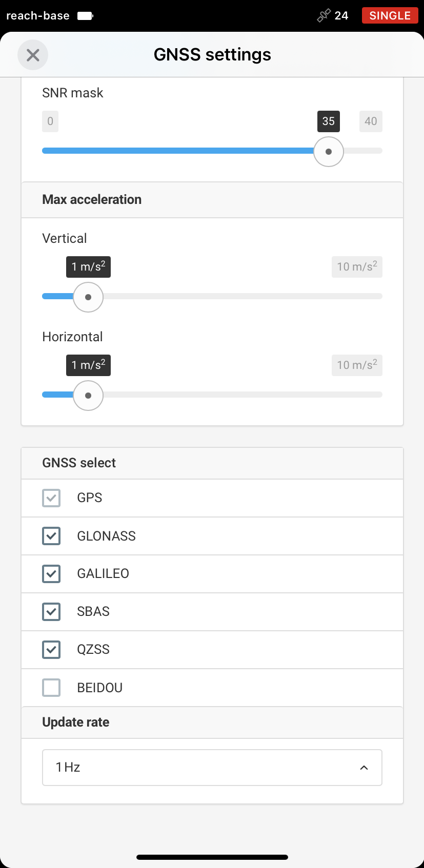Click the Horizontal acceleration slider handle

tap(88, 396)
